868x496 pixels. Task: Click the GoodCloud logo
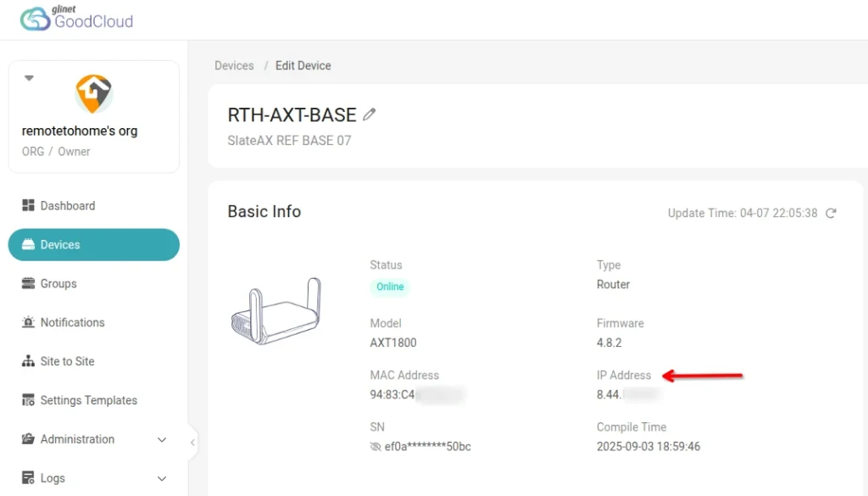pyautogui.click(x=76, y=19)
